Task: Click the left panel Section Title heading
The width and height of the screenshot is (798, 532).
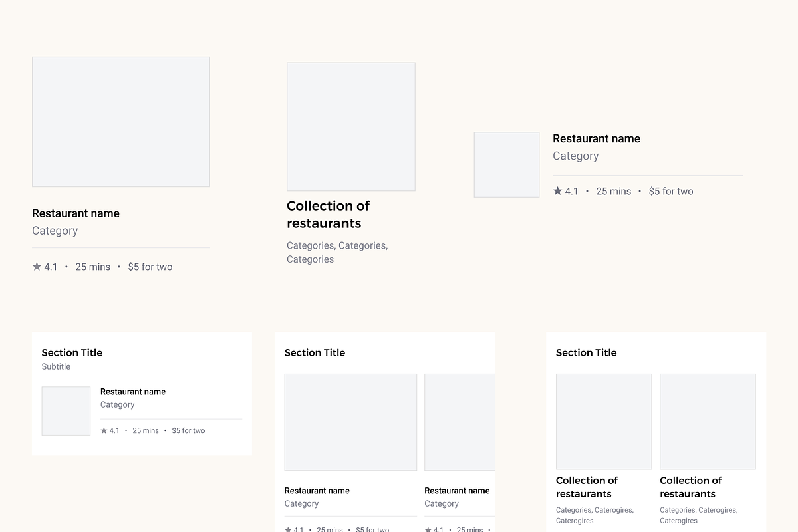Action: click(x=72, y=352)
